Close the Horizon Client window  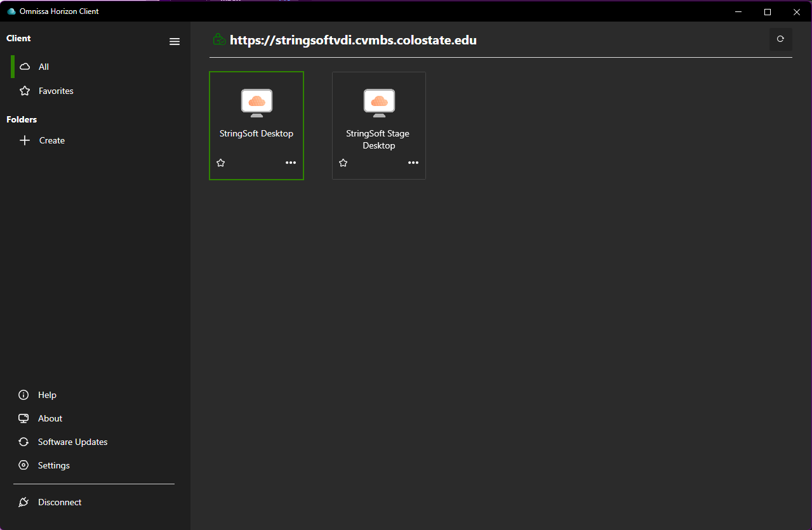797,11
